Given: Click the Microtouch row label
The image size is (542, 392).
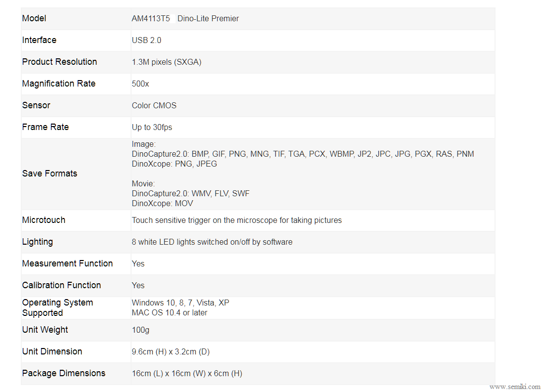Looking at the screenshot, I should pos(44,220).
